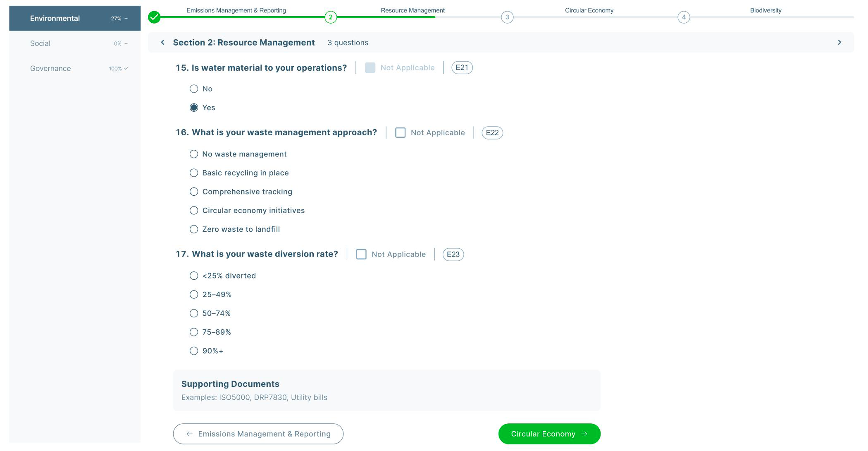
Task: Open the Governance category in sidebar
Action: pos(75,68)
